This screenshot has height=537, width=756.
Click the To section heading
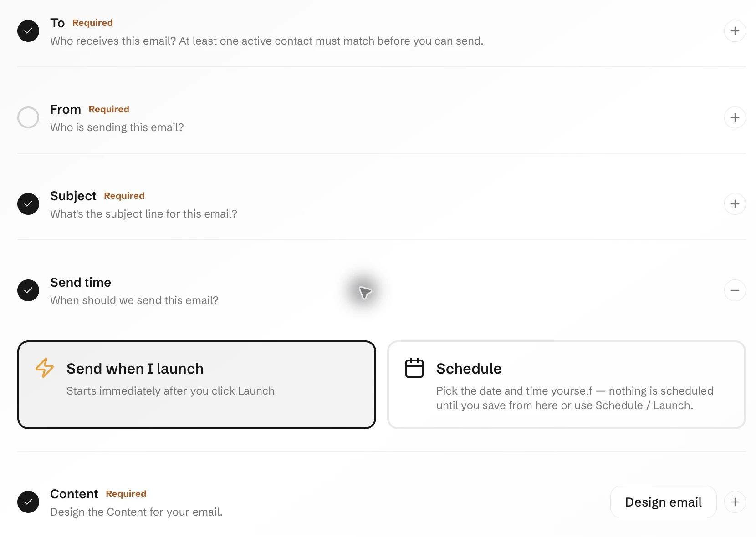coord(57,23)
